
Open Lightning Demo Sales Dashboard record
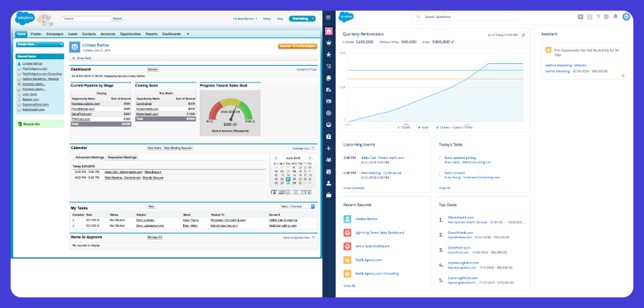pyautogui.click(x=380, y=233)
